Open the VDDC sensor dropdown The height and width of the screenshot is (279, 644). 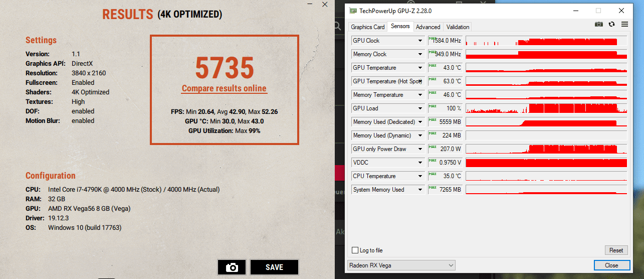420,163
